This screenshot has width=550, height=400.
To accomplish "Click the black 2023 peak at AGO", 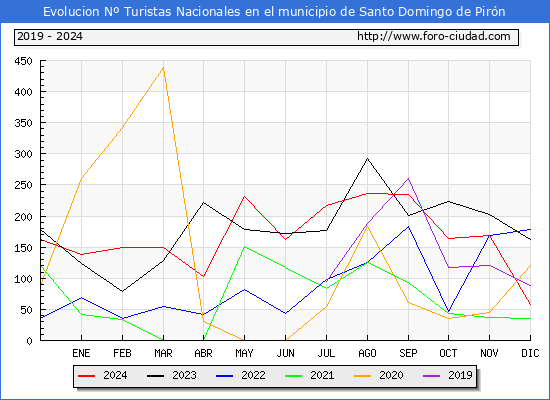I will (x=367, y=159).
